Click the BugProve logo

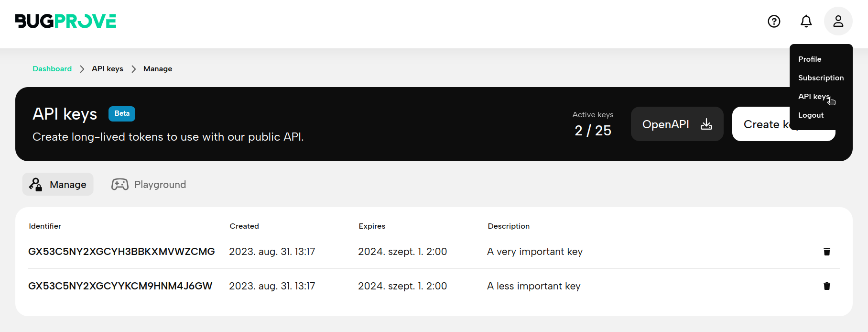(66, 21)
